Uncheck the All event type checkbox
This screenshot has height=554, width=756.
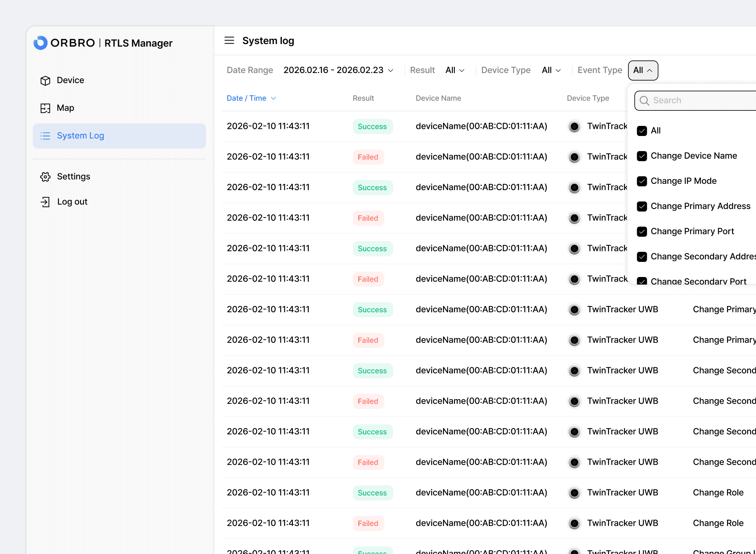642,131
